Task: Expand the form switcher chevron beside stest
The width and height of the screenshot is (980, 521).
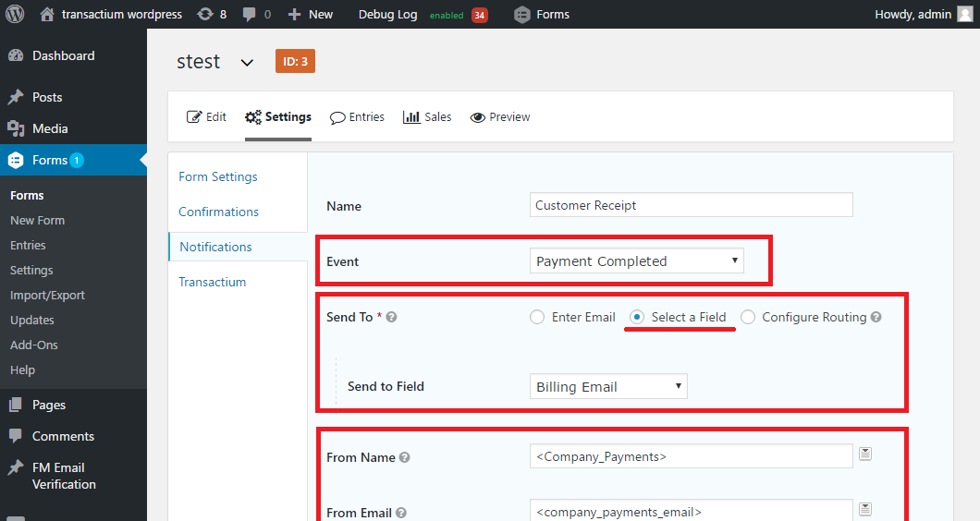Action: click(247, 63)
